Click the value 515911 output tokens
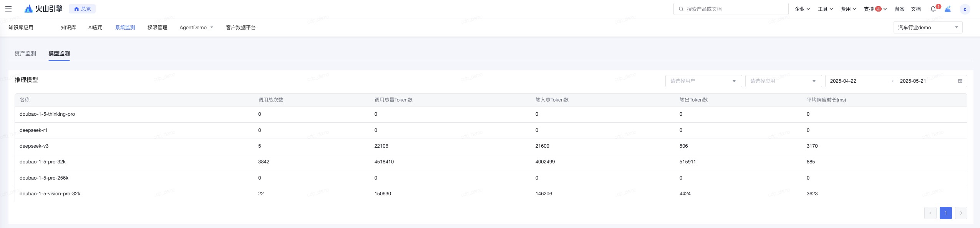 pos(688,162)
